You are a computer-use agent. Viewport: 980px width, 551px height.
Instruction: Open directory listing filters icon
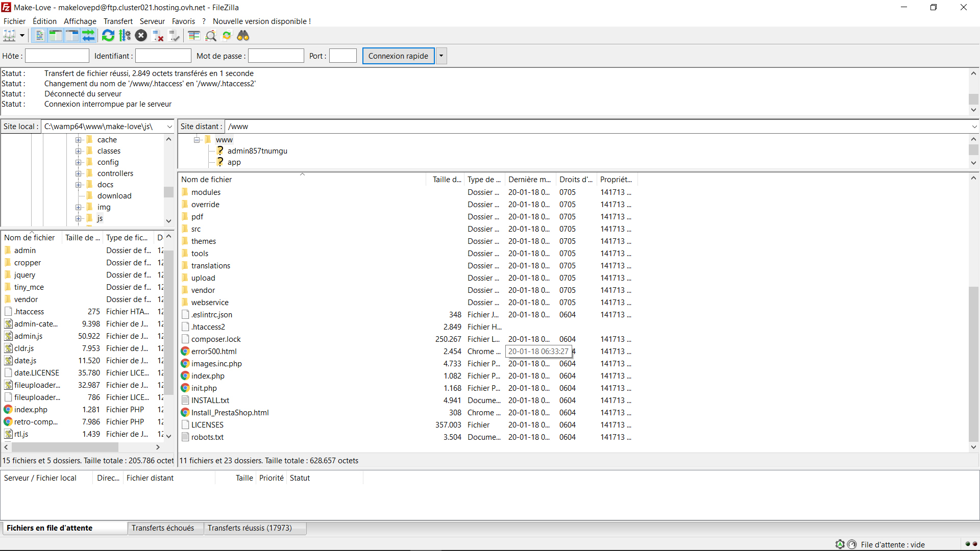pyautogui.click(x=194, y=36)
